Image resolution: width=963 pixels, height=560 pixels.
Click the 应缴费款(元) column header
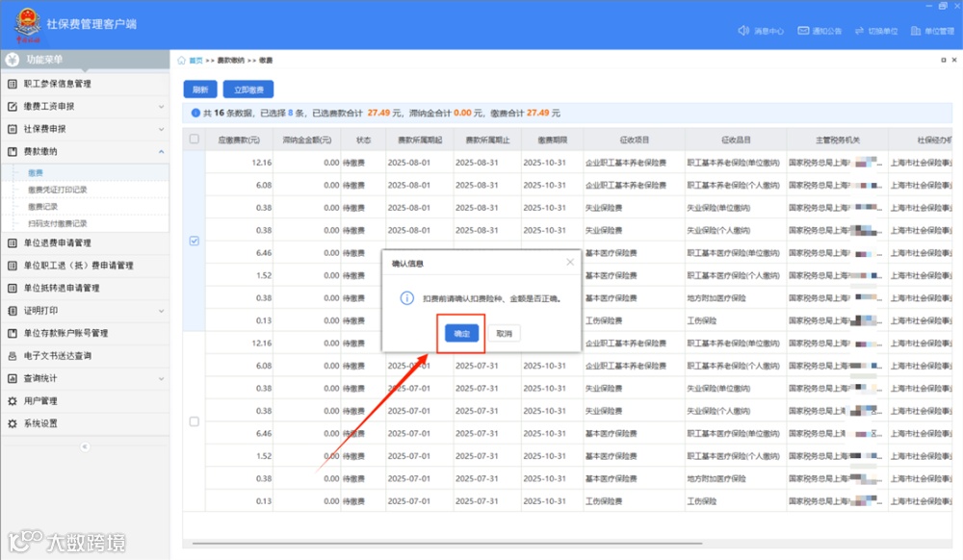click(239, 140)
